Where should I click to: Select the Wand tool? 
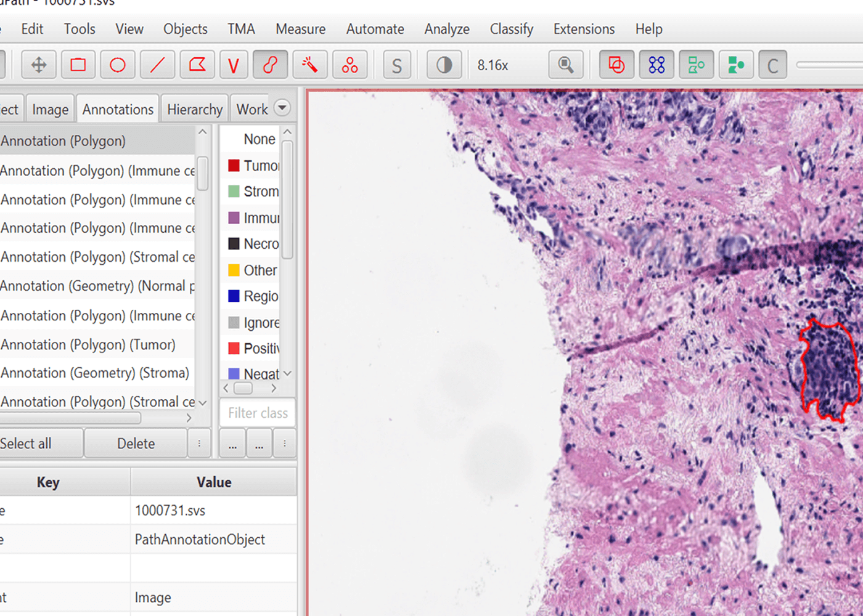click(x=310, y=64)
